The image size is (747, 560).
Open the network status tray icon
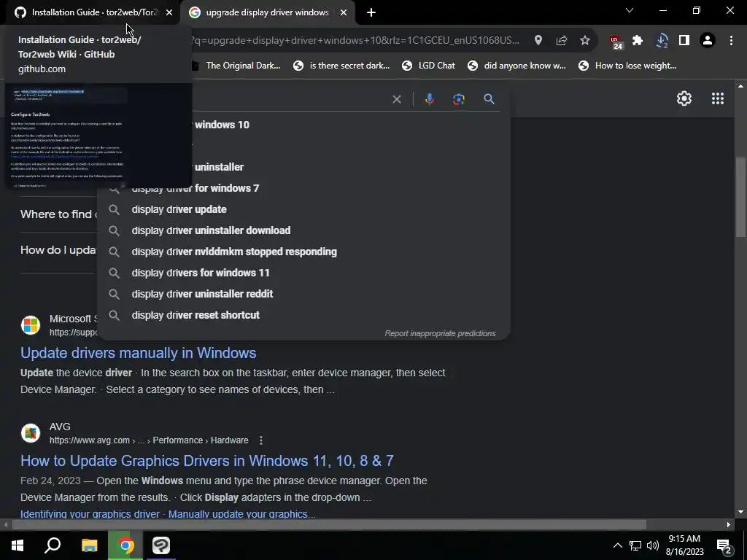[x=635, y=545]
